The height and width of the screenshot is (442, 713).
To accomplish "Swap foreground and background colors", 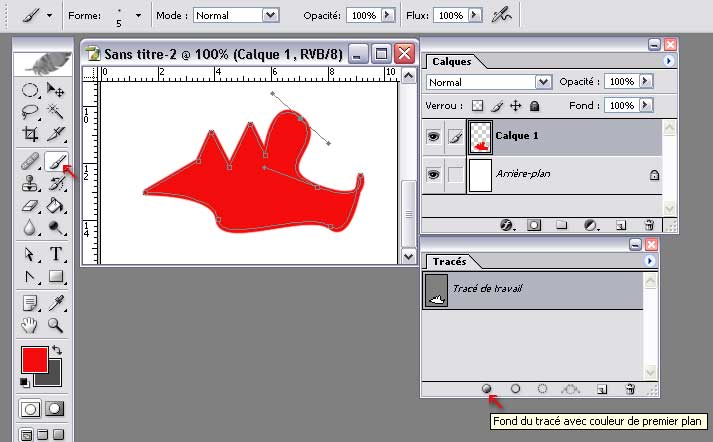I will pyautogui.click(x=57, y=350).
